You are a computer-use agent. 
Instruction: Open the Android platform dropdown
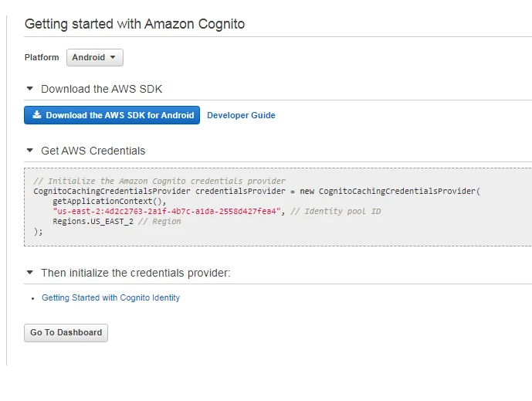(x=94, y=58)
